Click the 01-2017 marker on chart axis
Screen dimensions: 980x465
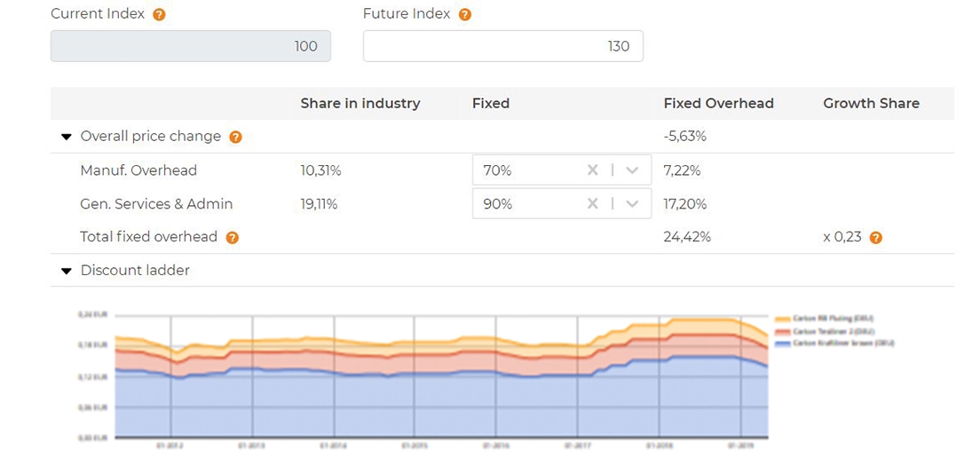577,445
